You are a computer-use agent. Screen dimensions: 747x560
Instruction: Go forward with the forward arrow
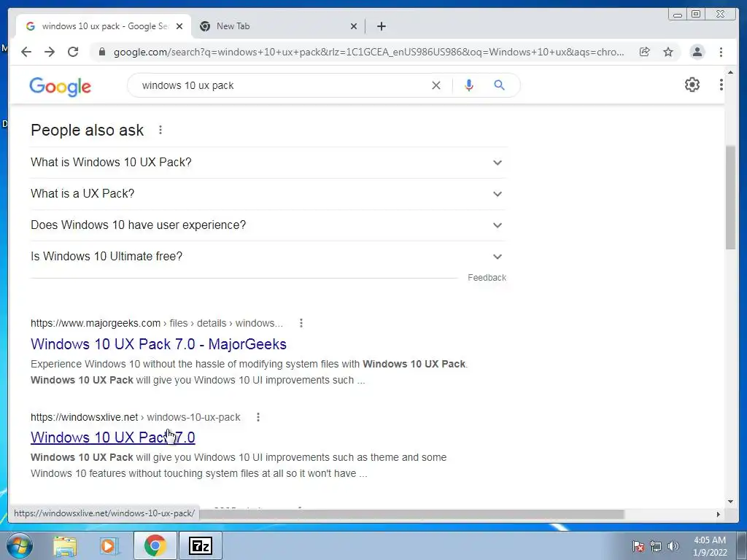tap(50, 52)
